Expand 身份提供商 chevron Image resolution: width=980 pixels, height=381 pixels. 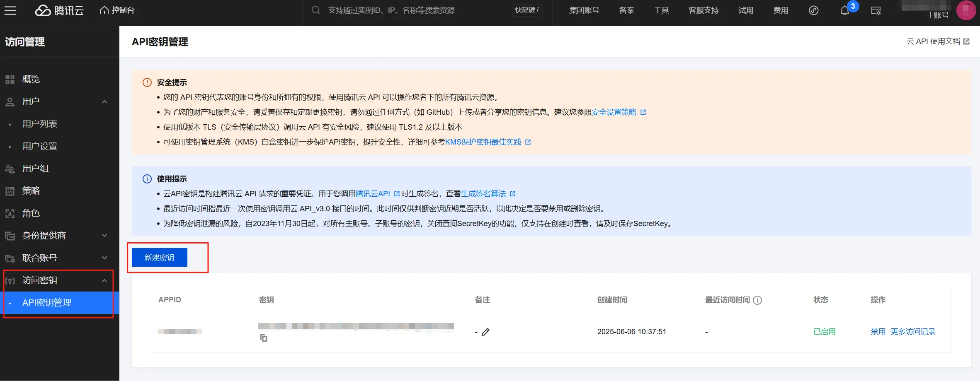pos(104,235)
